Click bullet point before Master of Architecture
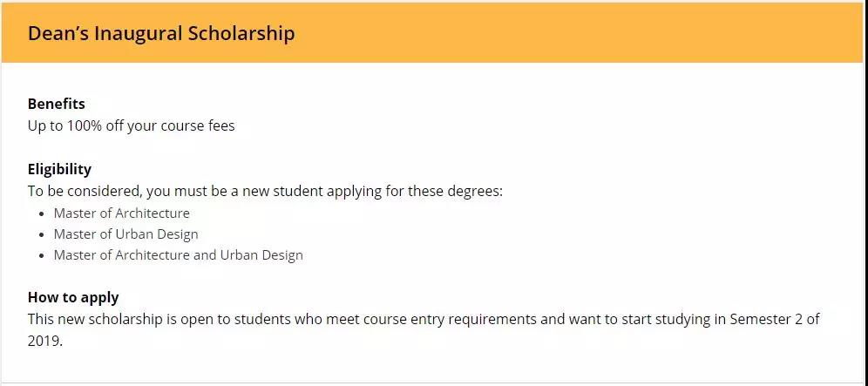The height and width of the screenshot is (386, 868). [43, 213]
